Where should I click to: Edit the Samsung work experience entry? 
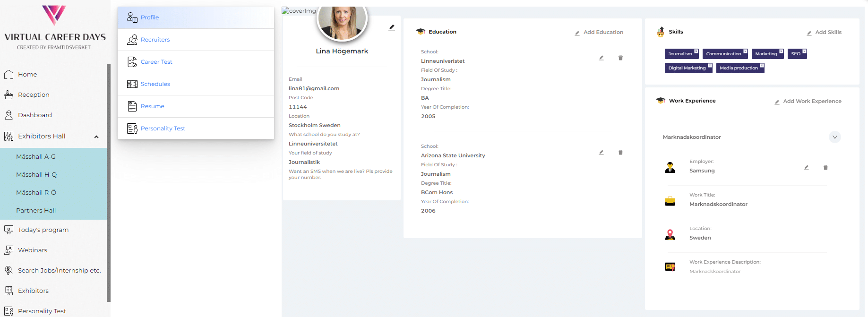[x=806, y=168]
